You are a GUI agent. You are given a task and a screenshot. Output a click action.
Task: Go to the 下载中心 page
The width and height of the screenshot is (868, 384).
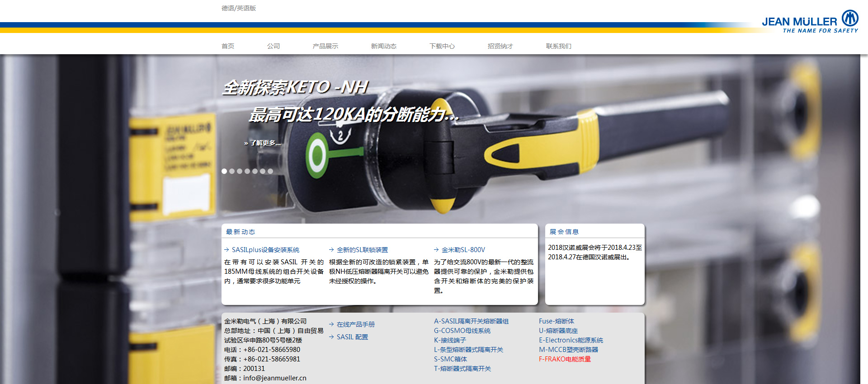[442, 46]
